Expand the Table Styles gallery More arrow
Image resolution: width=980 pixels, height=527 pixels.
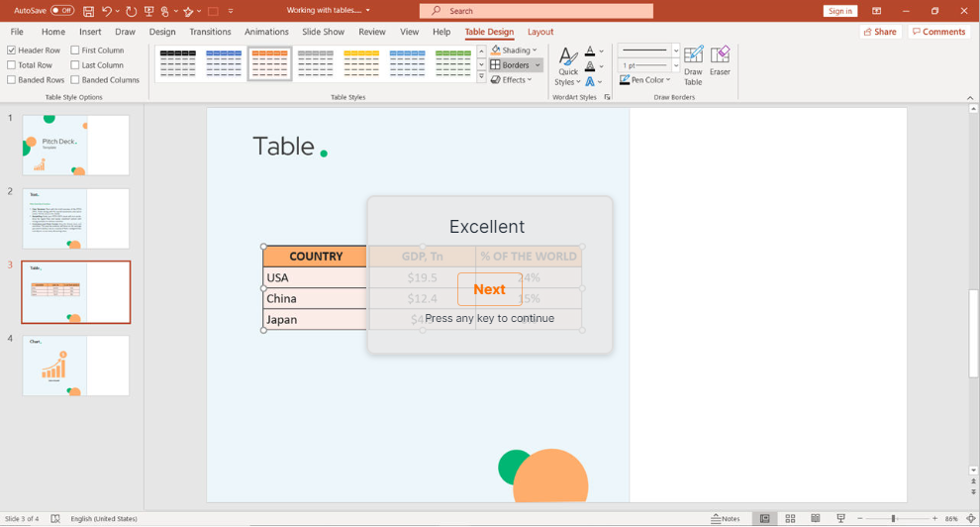[481, 77]
